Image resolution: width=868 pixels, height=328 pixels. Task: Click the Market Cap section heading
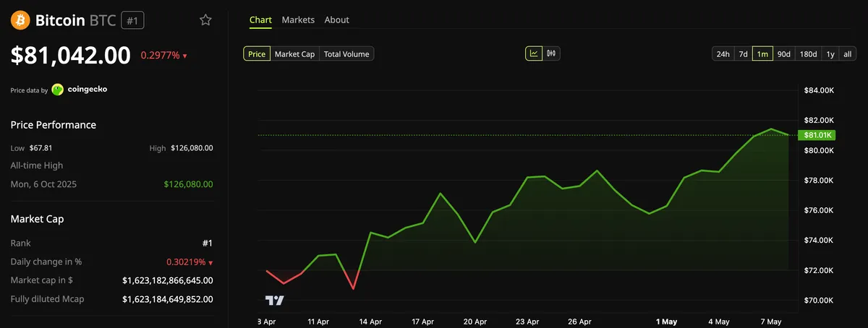pyautogui.click(x=36, y=219)
